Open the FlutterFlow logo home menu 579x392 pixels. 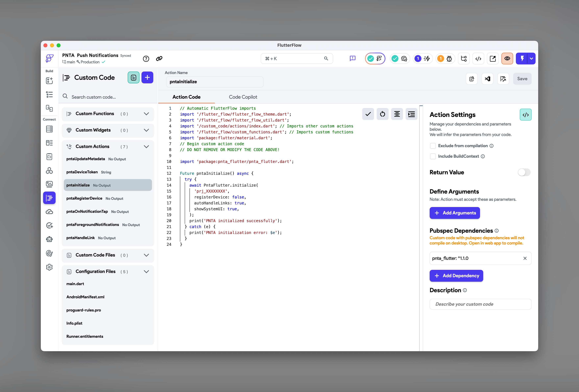coord(49,58)
